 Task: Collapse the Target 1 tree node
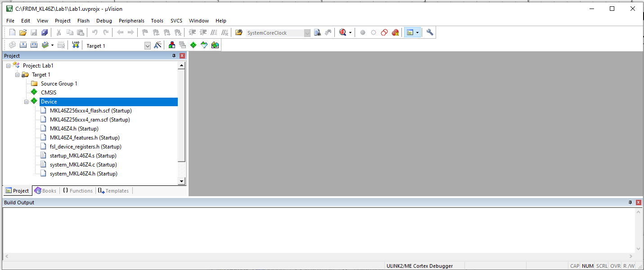18,75
